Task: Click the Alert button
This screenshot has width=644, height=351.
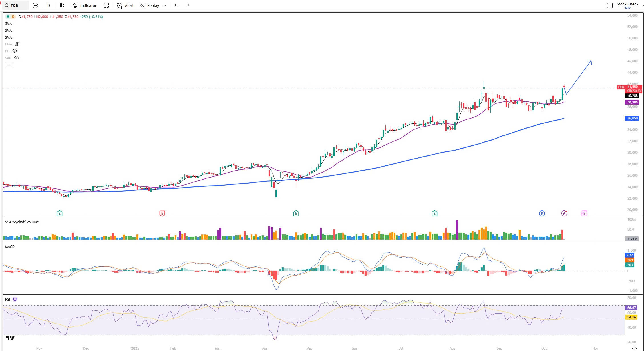Action: tap(126, 5)
